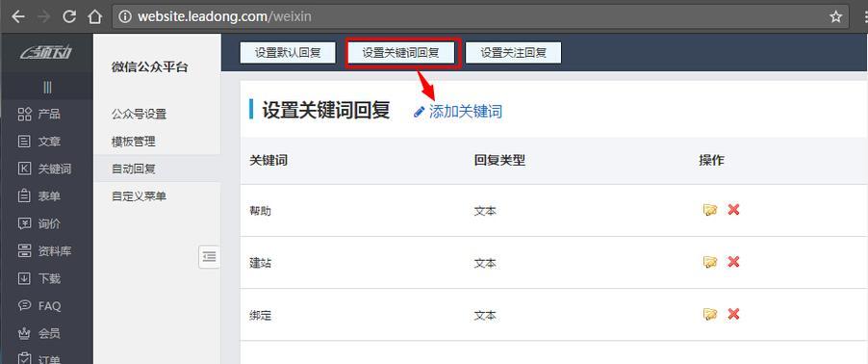Edit the 绑定 keyword row

click(709, 314)
